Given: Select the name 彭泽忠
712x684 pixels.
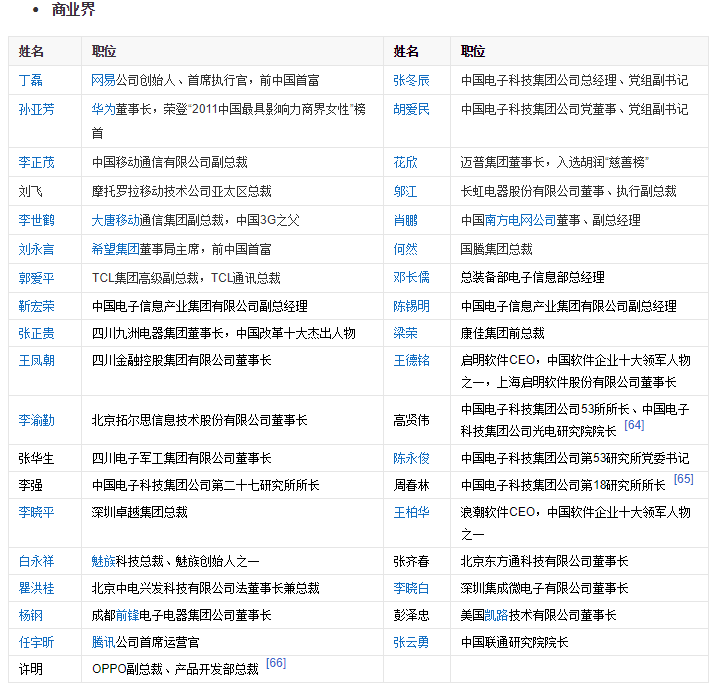Looking at the screenshot, I should pos(411,615).
